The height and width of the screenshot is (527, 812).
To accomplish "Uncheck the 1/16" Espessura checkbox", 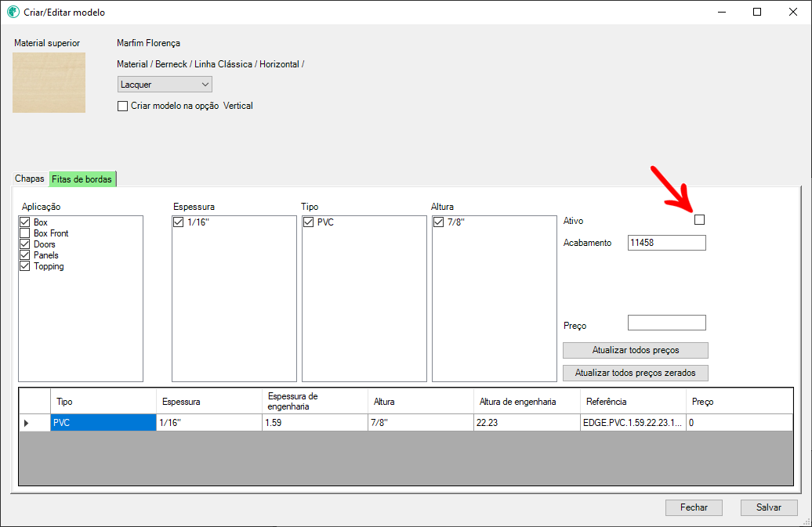I will [179, 222].
